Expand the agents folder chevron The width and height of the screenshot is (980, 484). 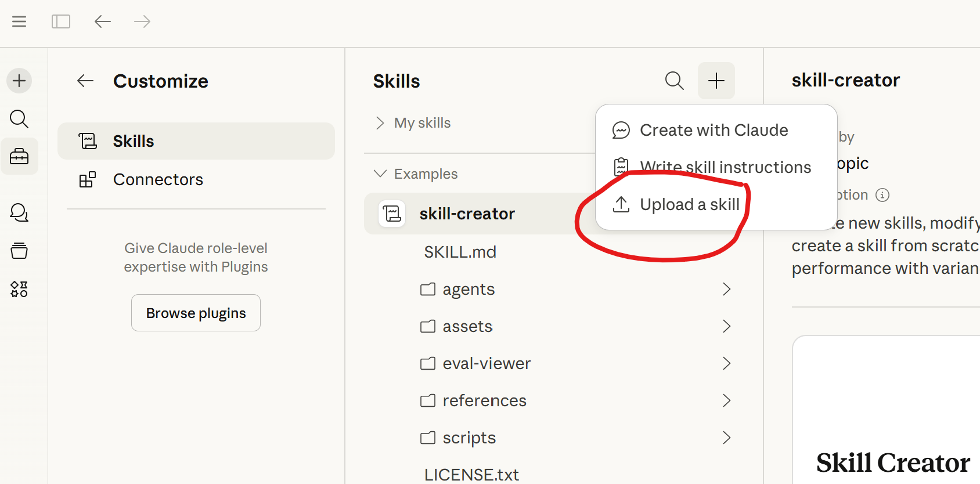[726, 289]
